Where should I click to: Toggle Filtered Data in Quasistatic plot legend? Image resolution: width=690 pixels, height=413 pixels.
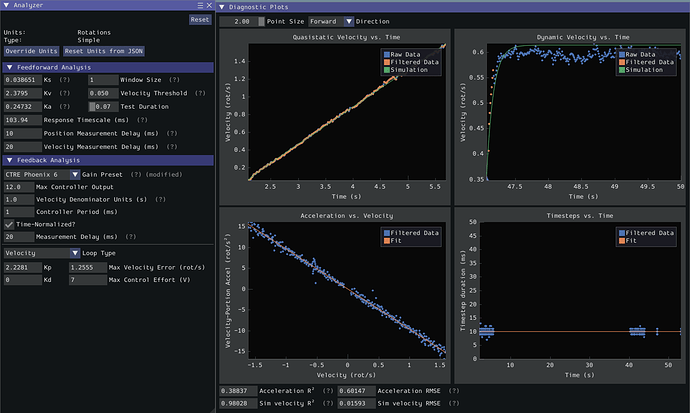tap(411, 62)
